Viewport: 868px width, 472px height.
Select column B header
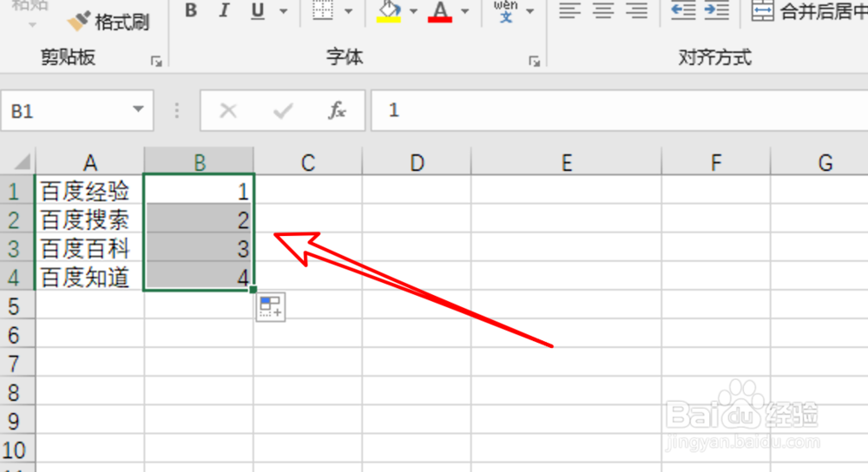tap(200, 162)
